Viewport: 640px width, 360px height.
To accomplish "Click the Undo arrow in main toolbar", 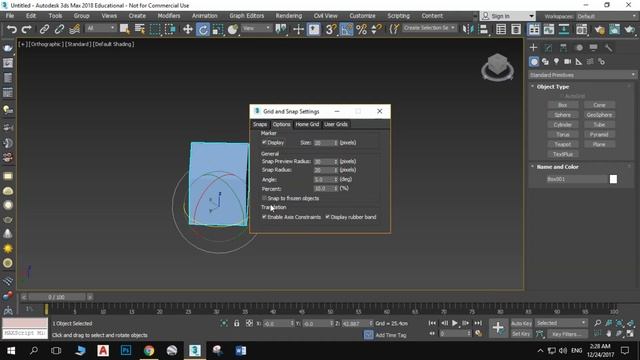I will click(12, 29).
